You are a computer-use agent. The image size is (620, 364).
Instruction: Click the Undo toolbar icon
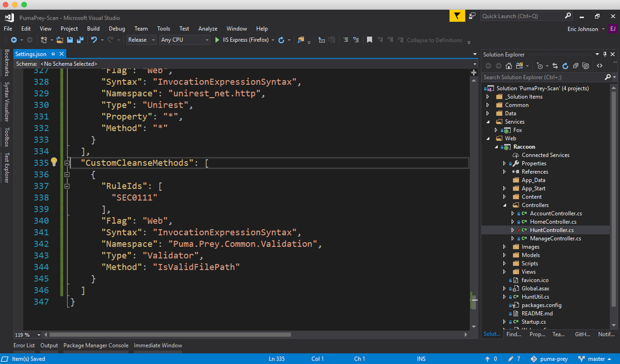click(x=94, y=40)
